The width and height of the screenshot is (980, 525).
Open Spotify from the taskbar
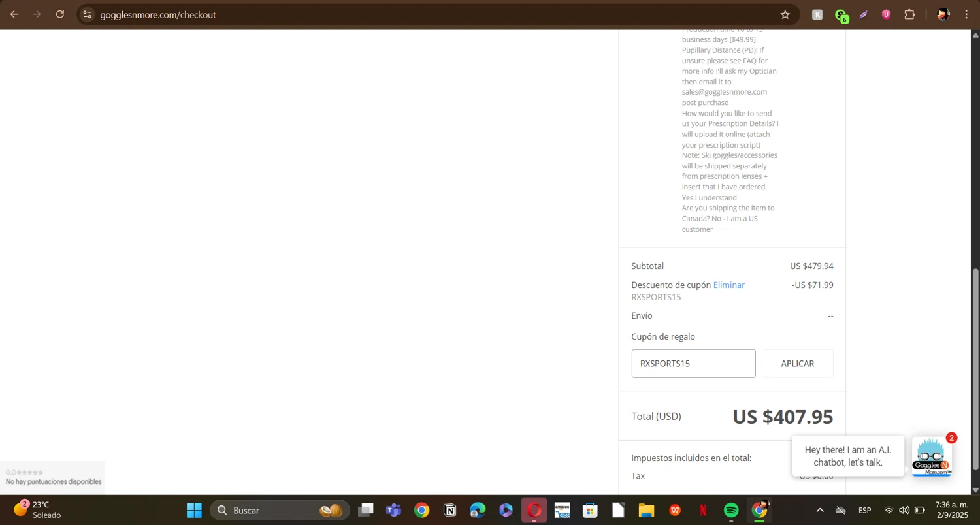point(731,511)
